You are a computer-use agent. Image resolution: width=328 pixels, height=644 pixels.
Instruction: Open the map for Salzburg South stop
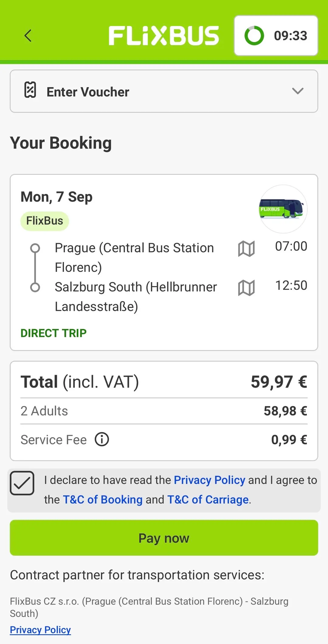(246, 288)
